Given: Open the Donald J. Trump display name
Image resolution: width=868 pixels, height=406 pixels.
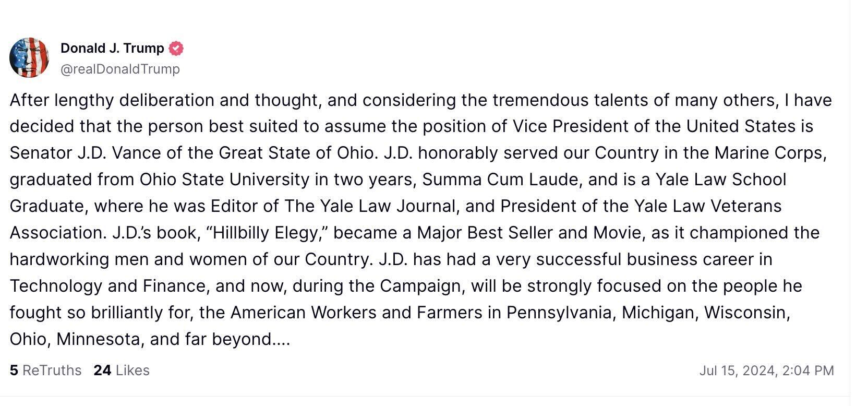Looking at the screenshot, I should 112,48.
